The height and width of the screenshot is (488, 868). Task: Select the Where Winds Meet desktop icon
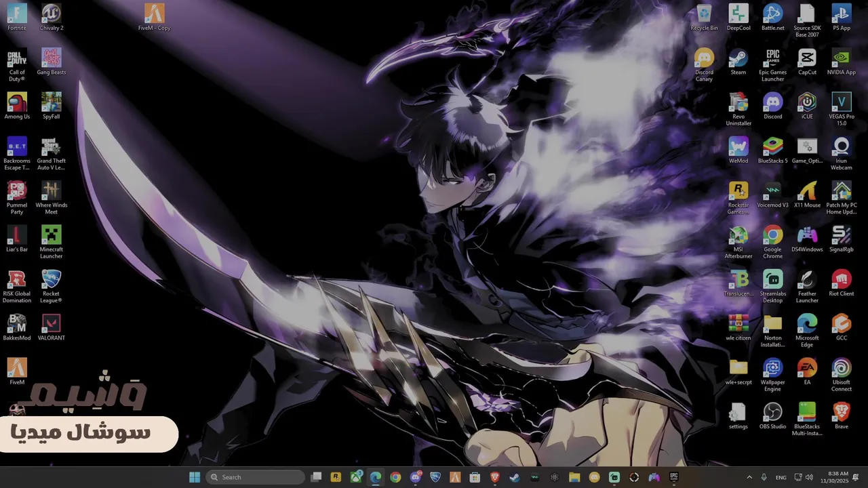tap(52, 198)
